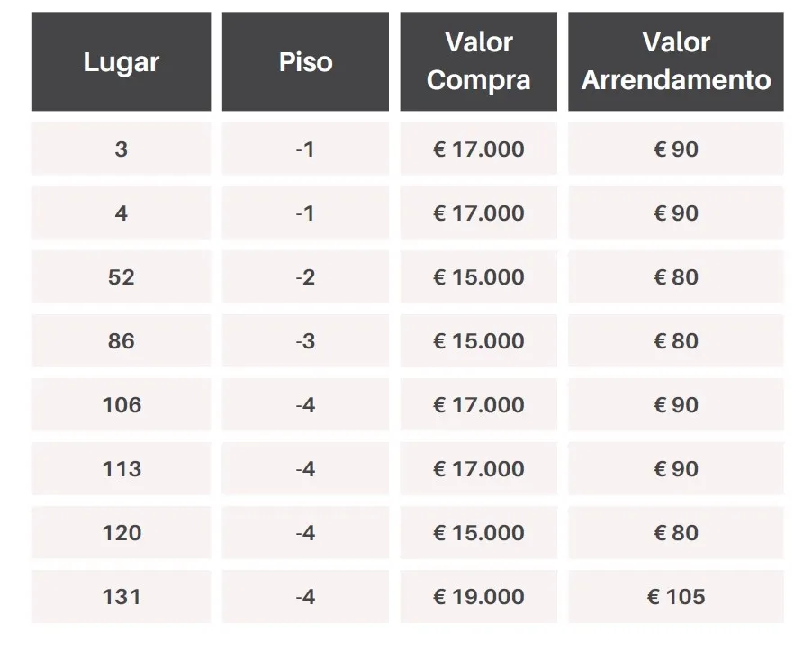Image resolution: width=812 pixels, height=651 pixels.
Task: Click the Valor Compra column header
Action: coord(478,62)
